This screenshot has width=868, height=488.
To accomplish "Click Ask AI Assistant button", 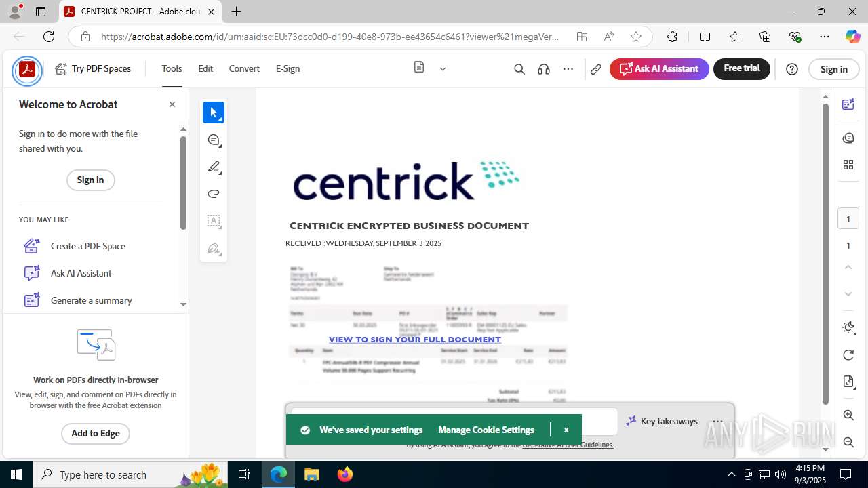I will coord(659,68).
